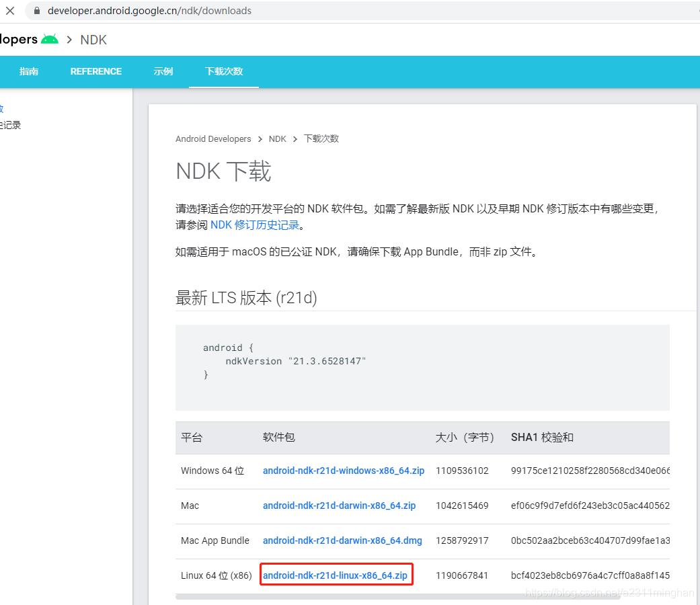Open the NDK header title link
Viewport: 700px width, 605px height.
[x=93, y=40]
